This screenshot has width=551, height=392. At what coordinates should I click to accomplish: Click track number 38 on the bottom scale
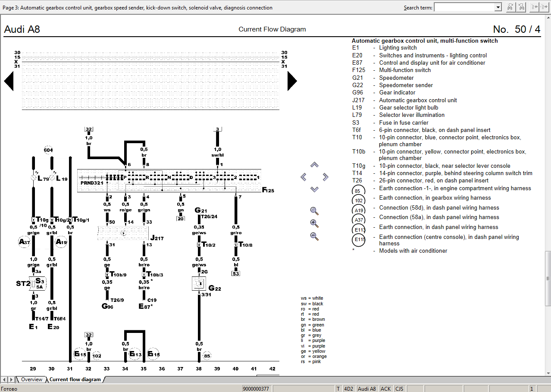pyautogui.click(x=199, y=369)
